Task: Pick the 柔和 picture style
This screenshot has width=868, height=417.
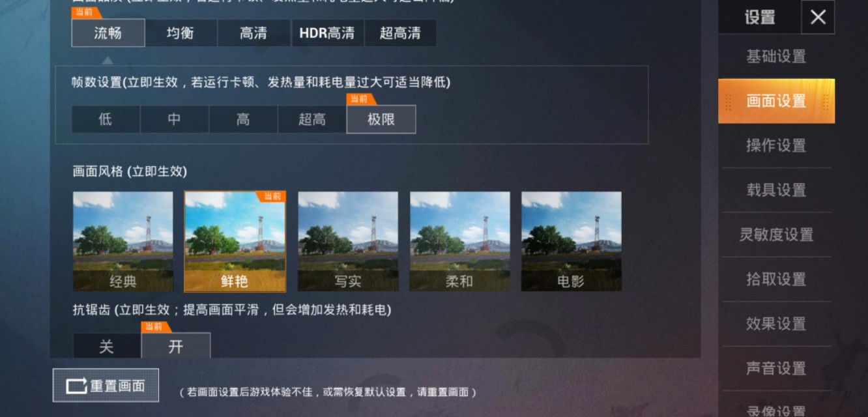Action: click(x=459, y=241)
